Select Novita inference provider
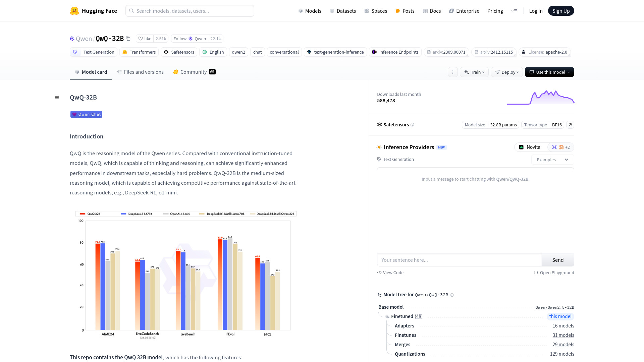 (530, 147)
